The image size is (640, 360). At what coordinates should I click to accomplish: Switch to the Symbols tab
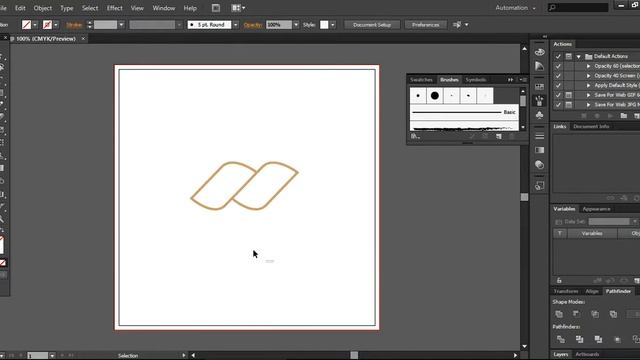click(x=476, y=80)
